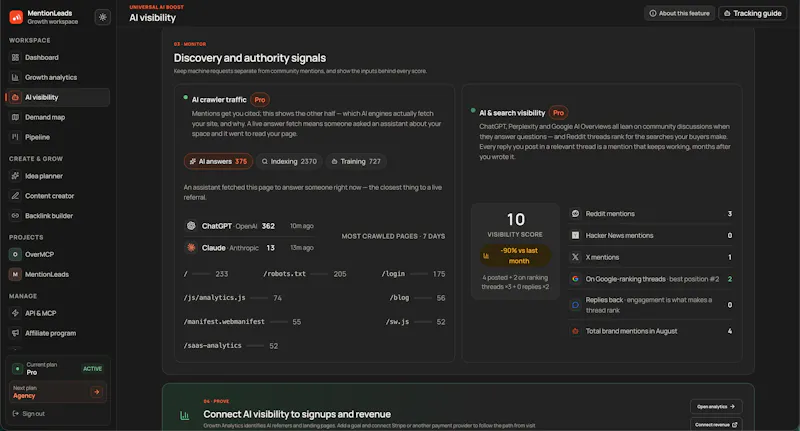Click the Connect revenue button

(716, 424)
